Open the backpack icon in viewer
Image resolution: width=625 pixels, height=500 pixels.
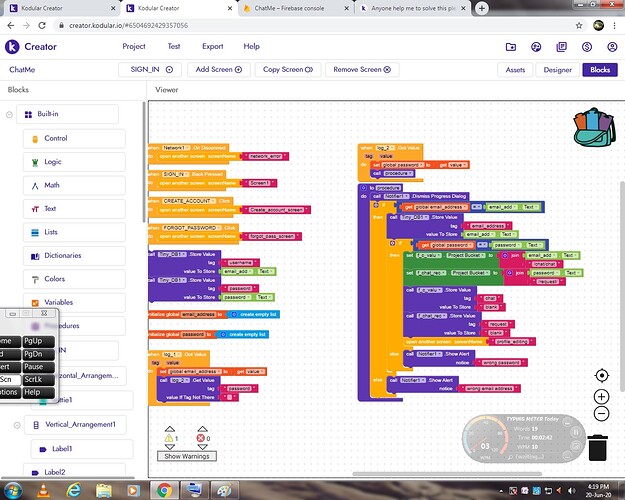[x=594, y=128]
